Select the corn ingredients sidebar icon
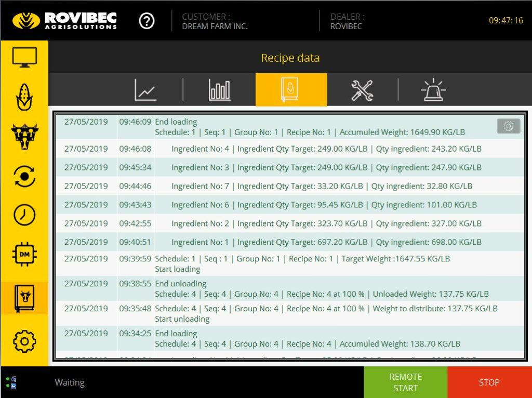The width and height of the screenshot is (532, 398). 24,97
